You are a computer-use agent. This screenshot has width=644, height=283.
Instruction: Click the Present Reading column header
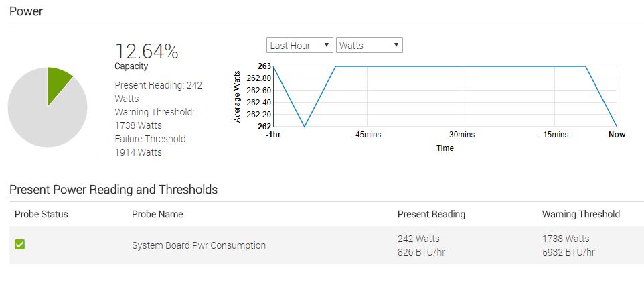pyautogui.click(x=431, y=214)
